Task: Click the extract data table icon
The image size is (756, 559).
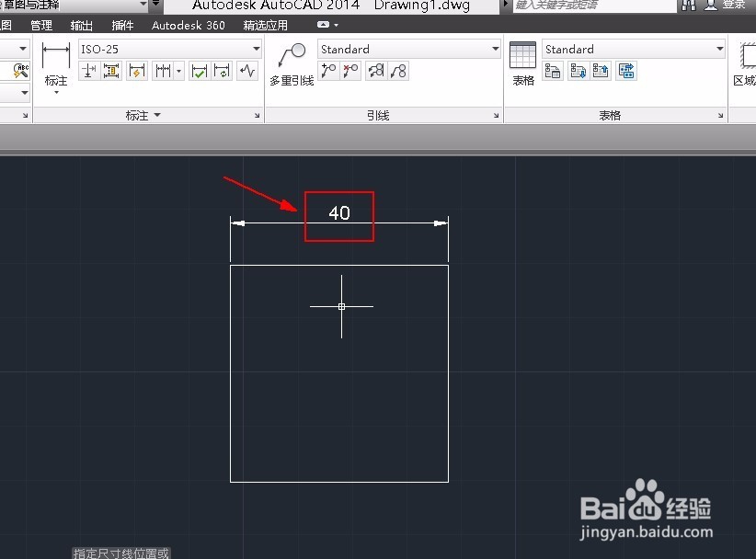Action: click(x=626, y=72)
